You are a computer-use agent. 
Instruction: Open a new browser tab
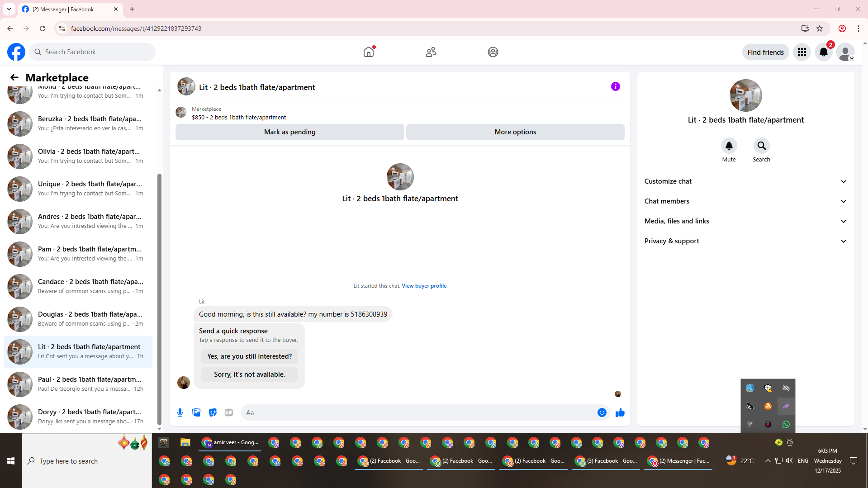click(x=132, y=9)
